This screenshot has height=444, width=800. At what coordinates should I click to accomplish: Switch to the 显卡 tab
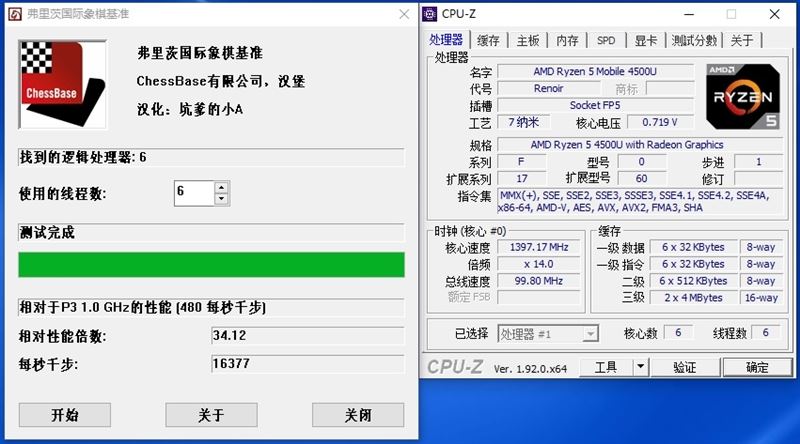[x=646, y=40]
